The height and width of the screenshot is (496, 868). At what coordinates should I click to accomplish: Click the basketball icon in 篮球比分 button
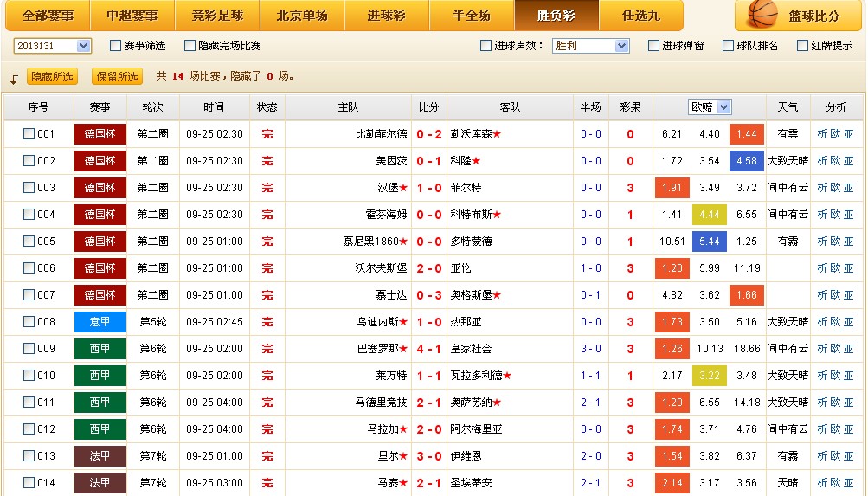762,15
